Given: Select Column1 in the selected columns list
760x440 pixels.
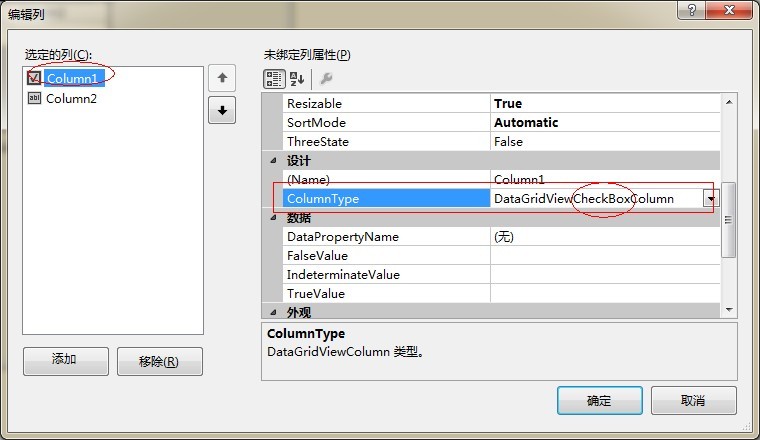Looking at the screenshot, I should tap(72, 78).
